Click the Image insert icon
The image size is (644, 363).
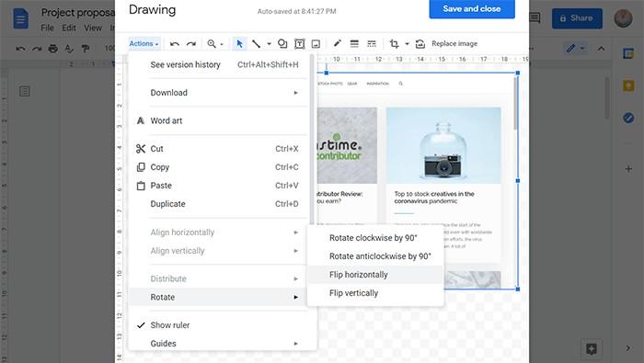click(x=316, y=43)
